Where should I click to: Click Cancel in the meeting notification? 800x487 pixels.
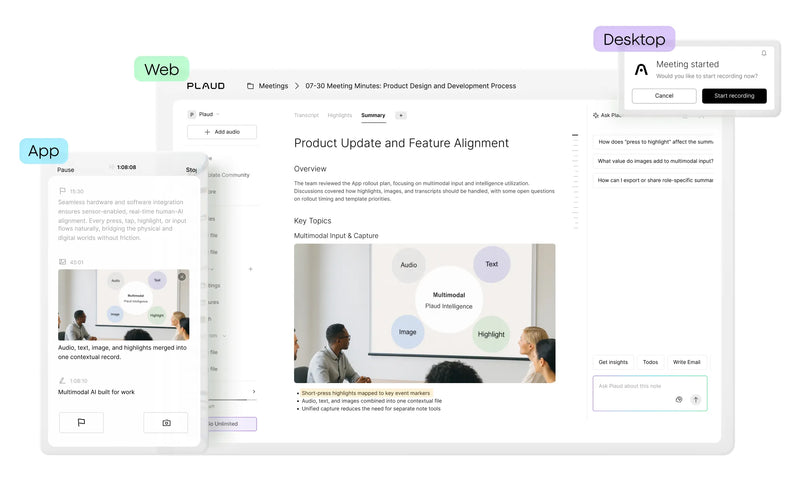pyautogui.click(x=664, y=96)
